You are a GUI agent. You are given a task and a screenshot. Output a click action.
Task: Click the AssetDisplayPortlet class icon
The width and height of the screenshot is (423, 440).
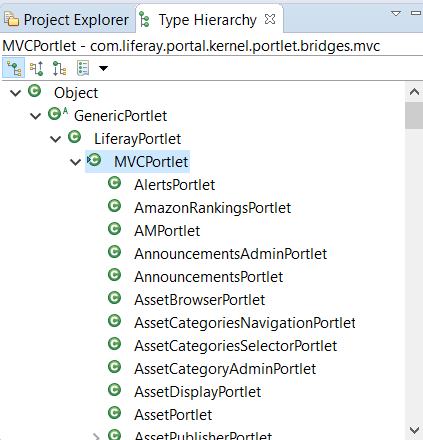[114, 390]
